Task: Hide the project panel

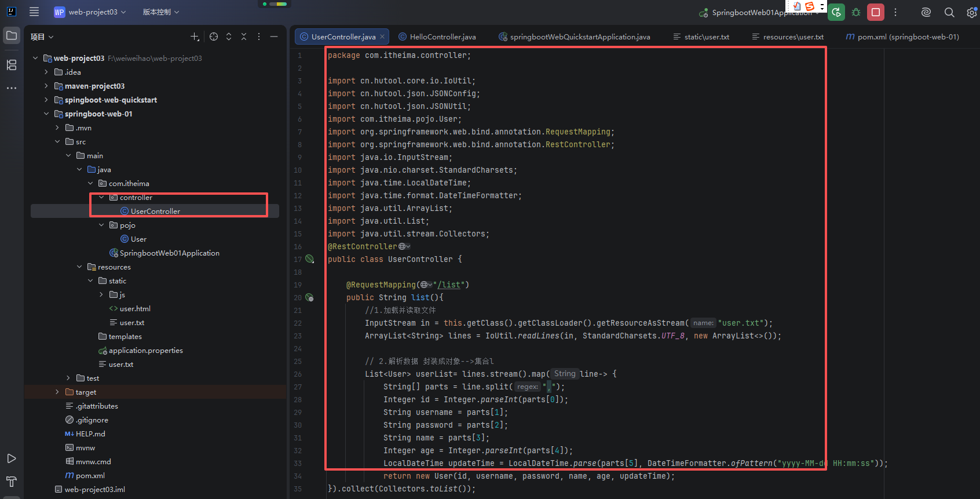Action: click(274, 37)
